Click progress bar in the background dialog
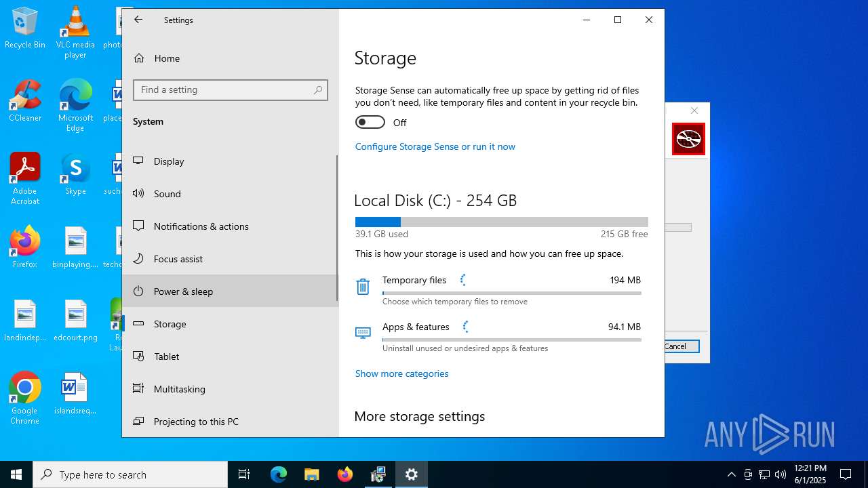This screenshot has height=488, width=868. [x=678, y=228]
